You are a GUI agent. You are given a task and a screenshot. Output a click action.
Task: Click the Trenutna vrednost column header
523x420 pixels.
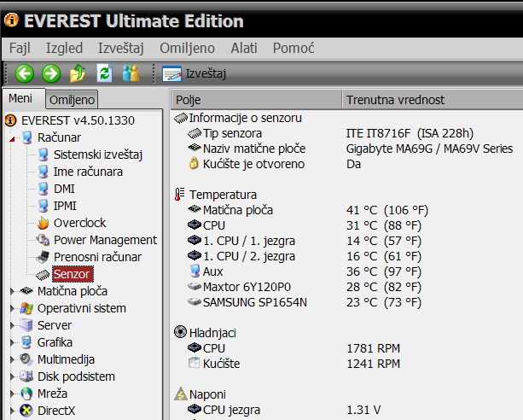(x=433, y=100)
